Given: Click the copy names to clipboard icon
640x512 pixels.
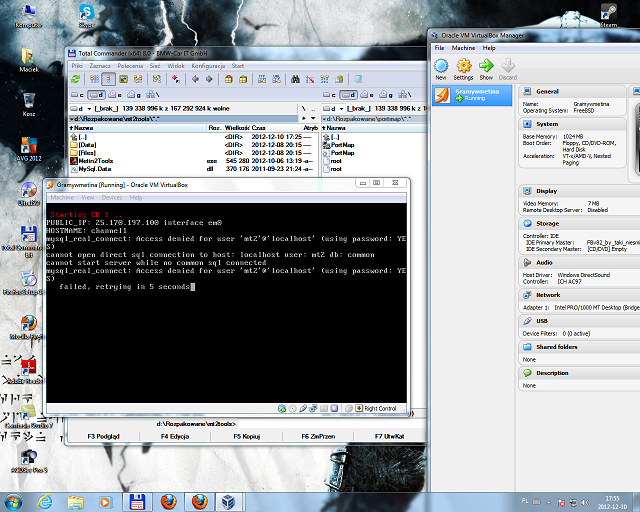Looking at the screenshot, I should click(x=339, y=79).
